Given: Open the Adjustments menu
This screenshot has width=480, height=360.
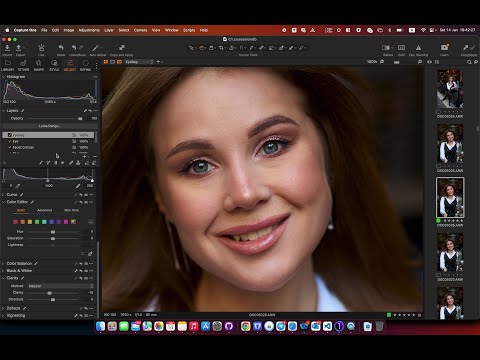Looking at the screenshot, I should click(89, 30).
